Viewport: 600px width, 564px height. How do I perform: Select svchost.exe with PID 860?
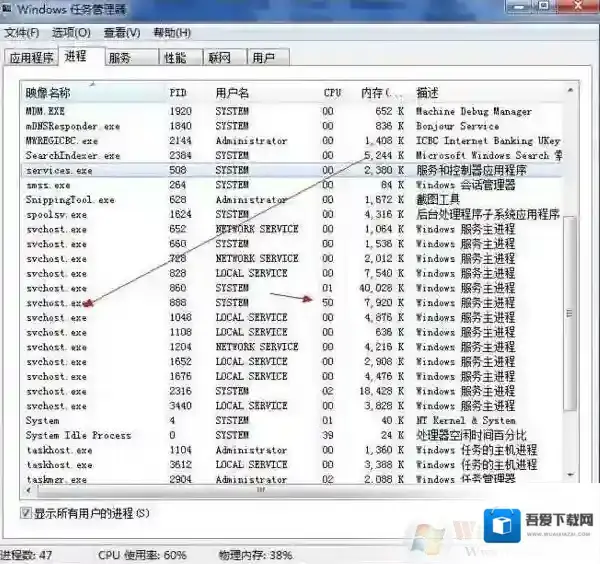point(292,288)
